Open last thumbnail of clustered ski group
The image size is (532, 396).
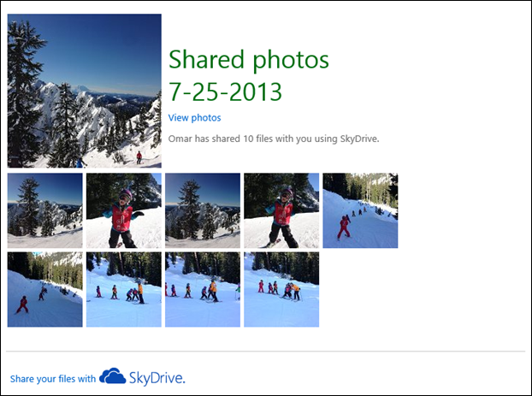click(281, 289)
